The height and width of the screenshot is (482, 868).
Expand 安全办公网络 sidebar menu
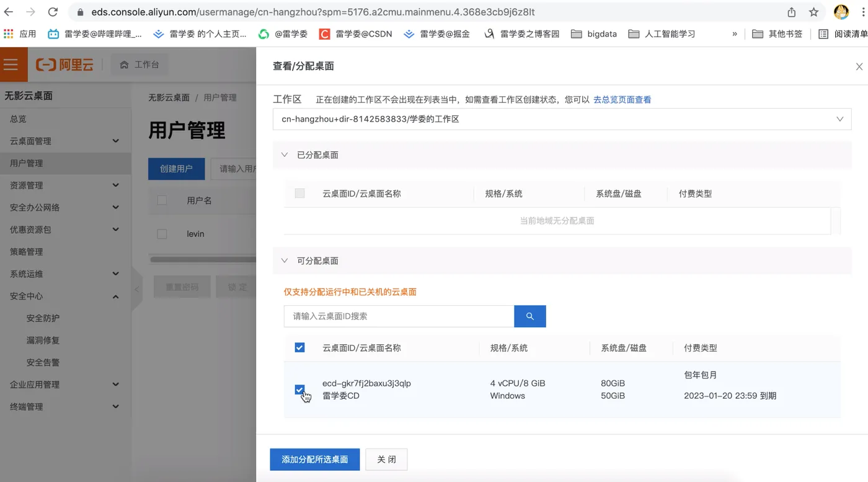click(65, 207)
